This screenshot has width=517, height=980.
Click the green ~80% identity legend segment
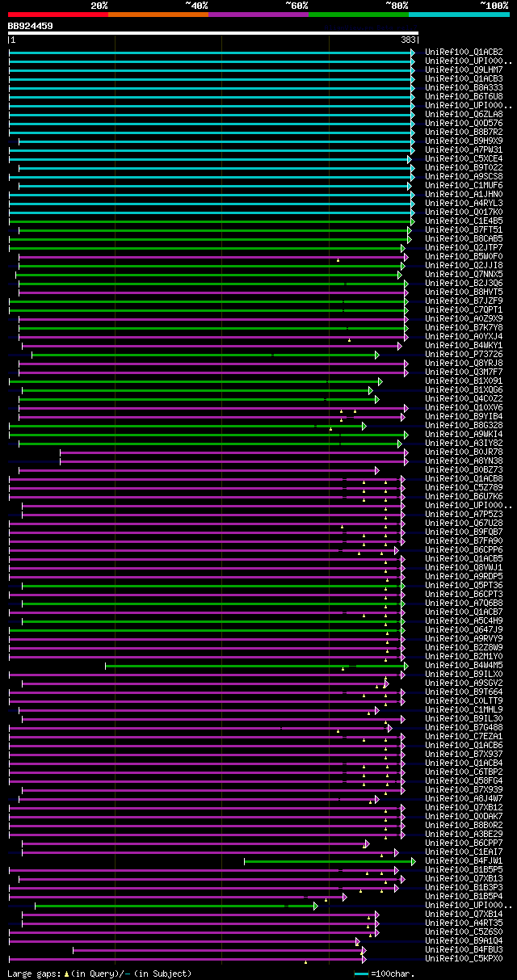(x=359, y=14)
